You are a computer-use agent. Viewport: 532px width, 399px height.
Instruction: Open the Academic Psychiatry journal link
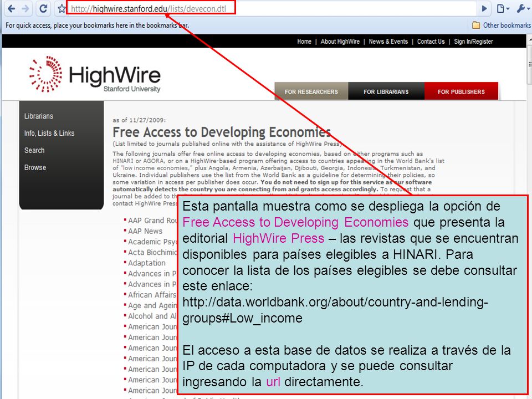coord(152,242)
